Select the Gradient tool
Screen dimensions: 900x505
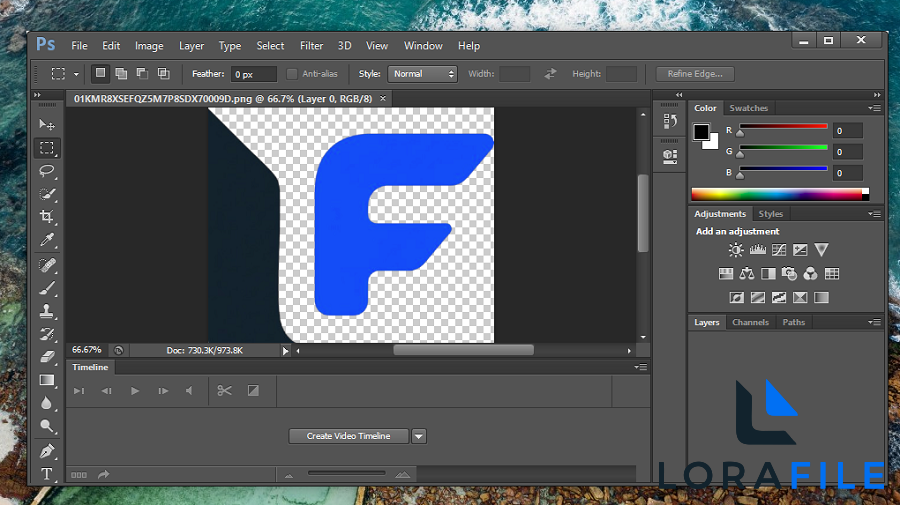pos(47,380)
